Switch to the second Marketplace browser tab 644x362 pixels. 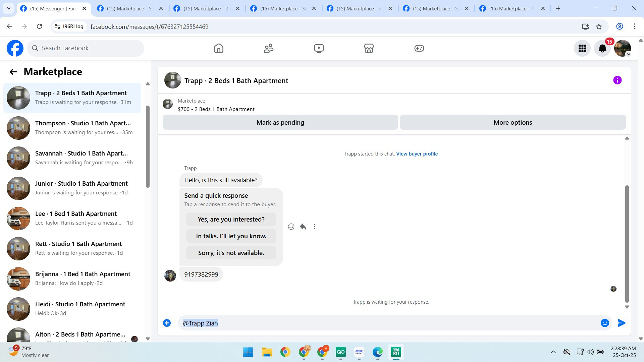[130, 9]
